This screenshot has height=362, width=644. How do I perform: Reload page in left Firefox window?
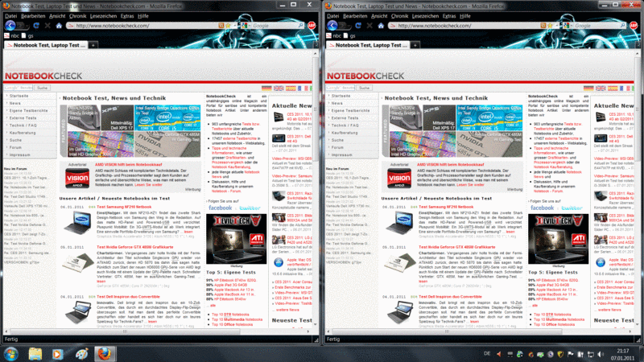[36, 26]
